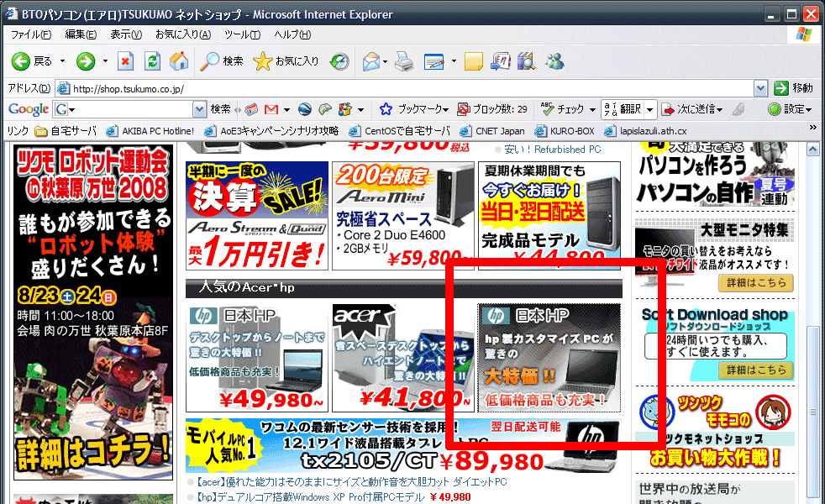Expand the チェック dropdown arrow

592,109
